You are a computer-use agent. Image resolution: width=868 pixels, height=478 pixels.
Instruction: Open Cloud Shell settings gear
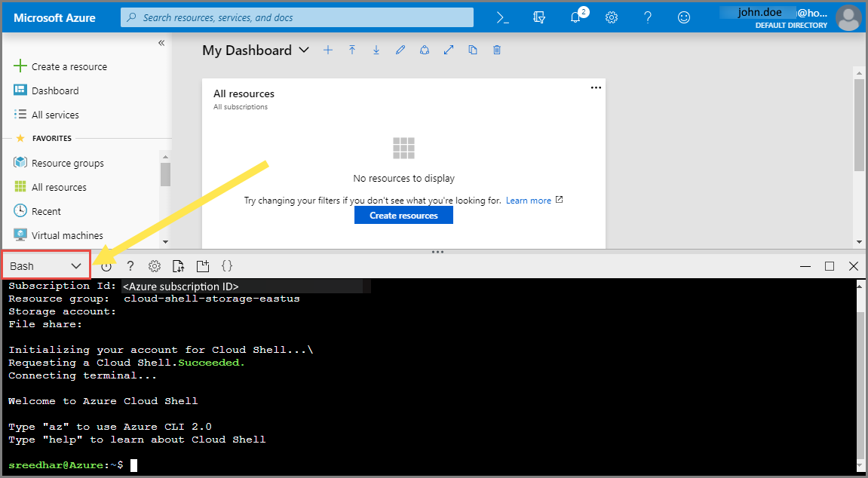coord(155,266)
